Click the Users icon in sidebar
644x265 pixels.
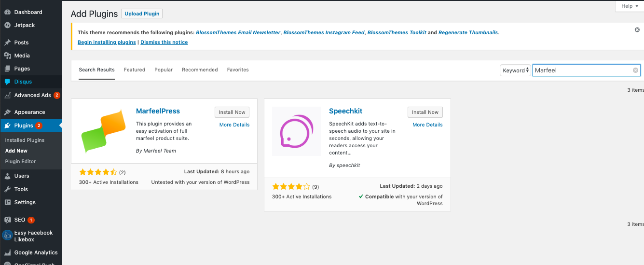pos(7,176)
